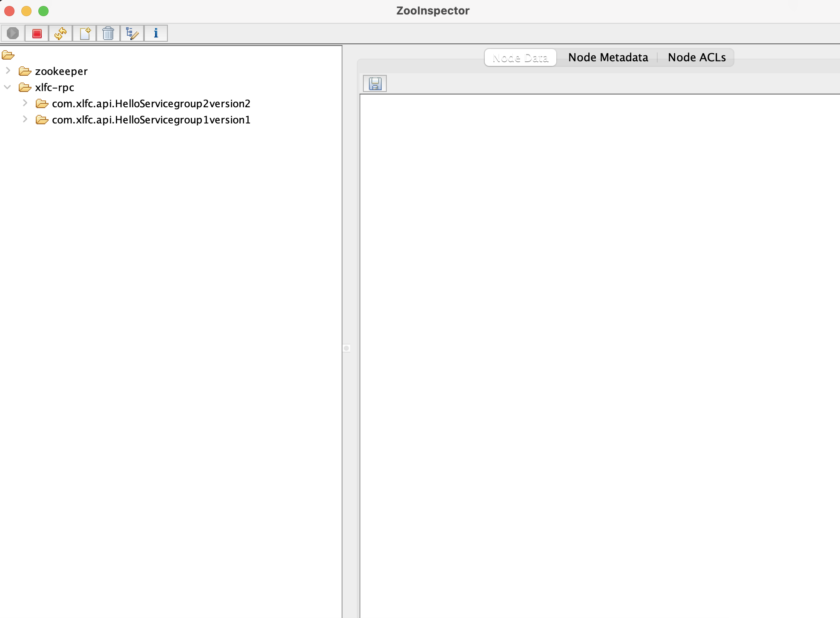Expand the HelloServicegroup2version2 node
Screen dimensions: 840x618
(x=25, y=103)
